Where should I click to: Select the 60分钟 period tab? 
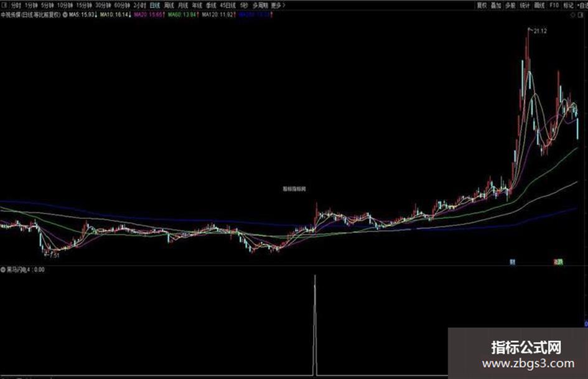122,5
